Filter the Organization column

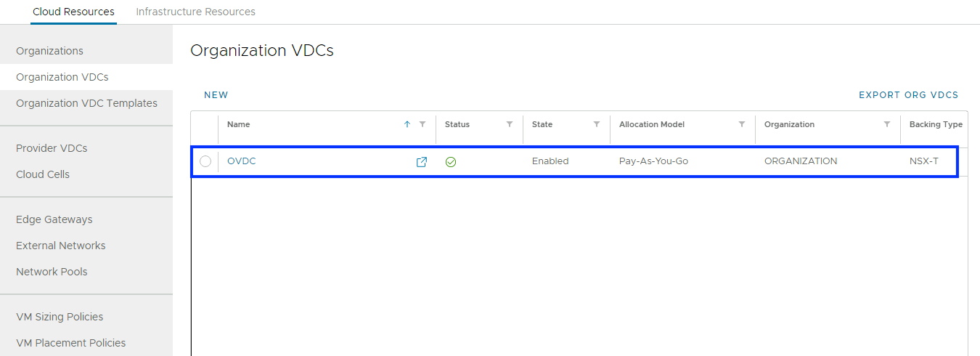(887, 124)
